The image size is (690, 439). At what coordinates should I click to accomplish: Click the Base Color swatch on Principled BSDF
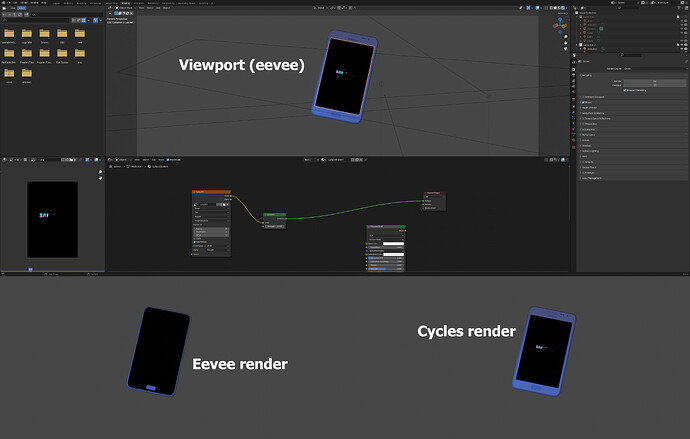coord(393,244)
